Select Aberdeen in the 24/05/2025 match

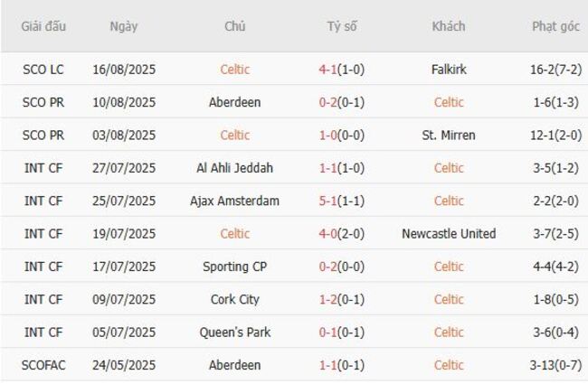[x=234, y=366]
